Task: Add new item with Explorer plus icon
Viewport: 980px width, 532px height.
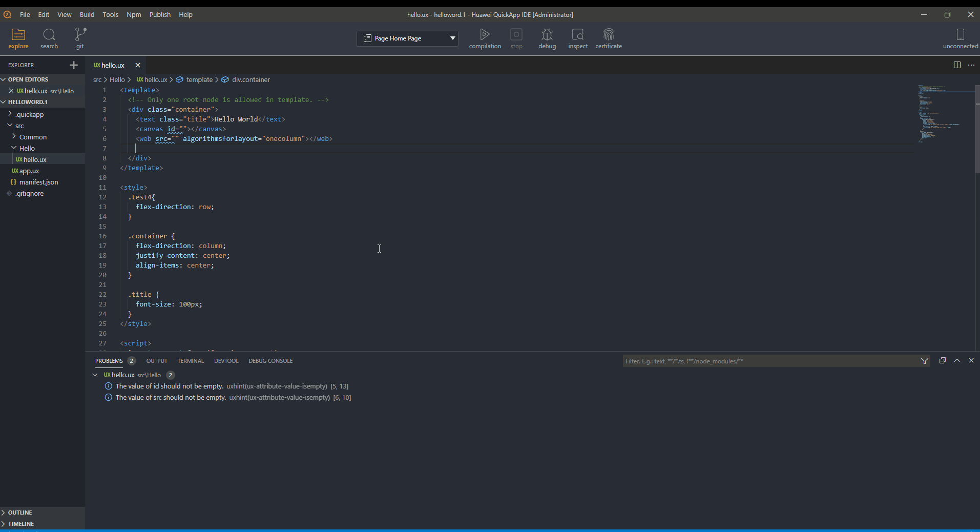Action: pos(74,65)
